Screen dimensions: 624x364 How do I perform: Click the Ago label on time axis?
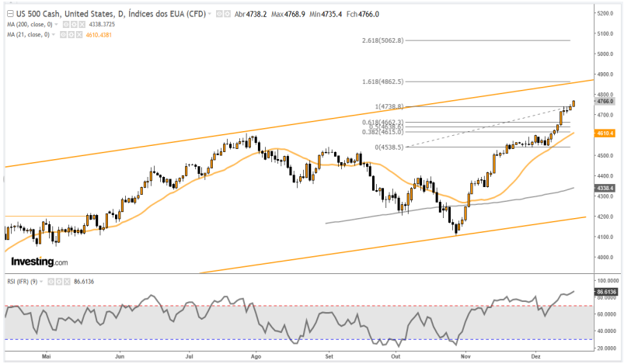(x=256, y=356)
